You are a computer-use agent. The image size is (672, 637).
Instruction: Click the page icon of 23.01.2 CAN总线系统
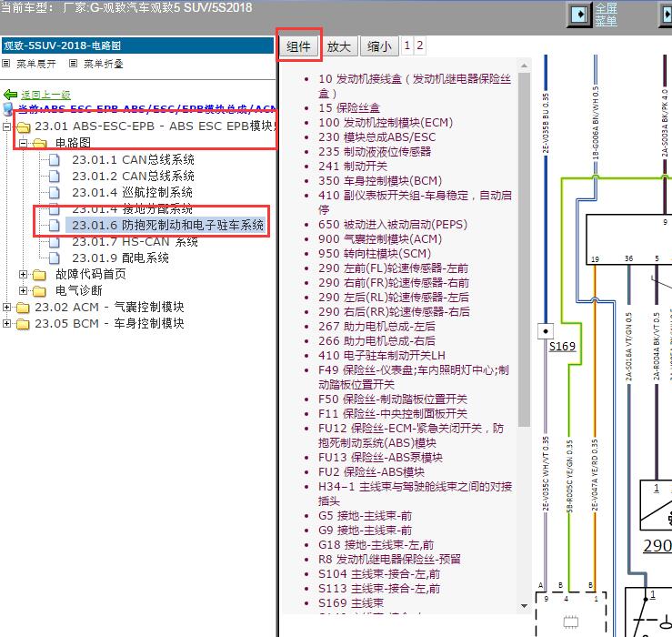pyautogui.click(x=55, y=176)
